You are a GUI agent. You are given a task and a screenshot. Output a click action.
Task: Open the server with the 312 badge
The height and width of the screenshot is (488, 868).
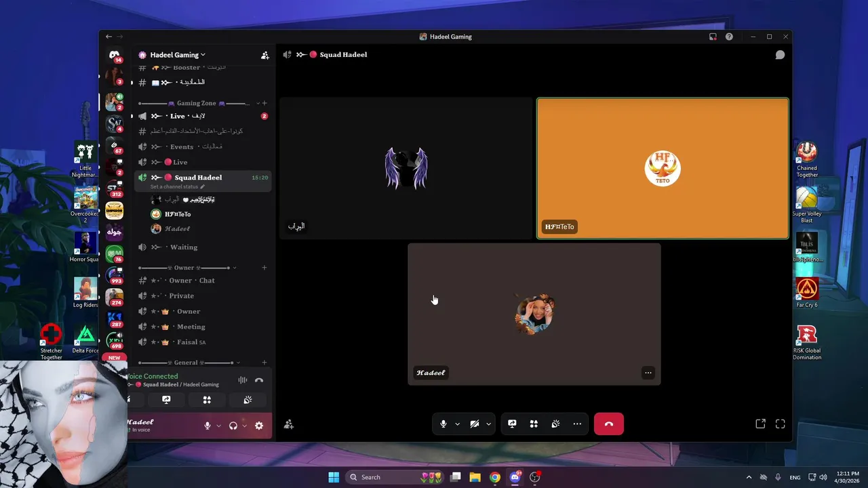pos(114,188)
